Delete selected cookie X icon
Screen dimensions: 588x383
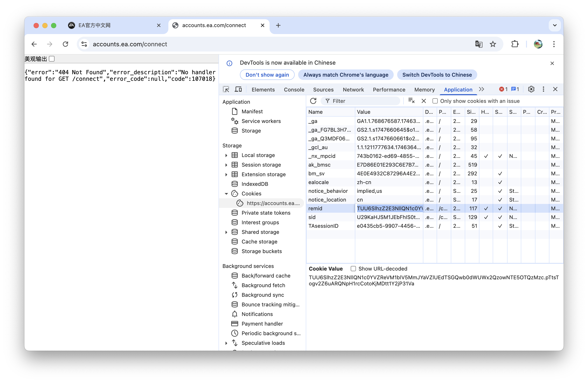coord(424,101)
